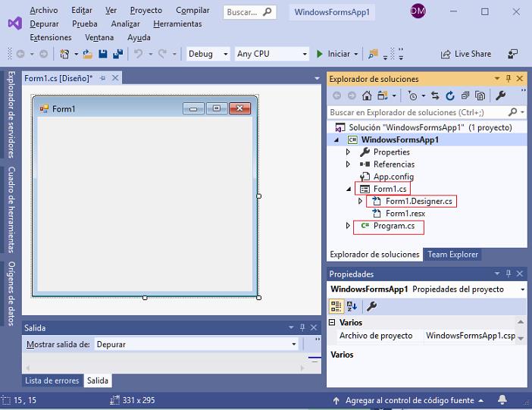
Task: Click the Buscar en Explorador de soluciones field
Action: tap(427, 112)
